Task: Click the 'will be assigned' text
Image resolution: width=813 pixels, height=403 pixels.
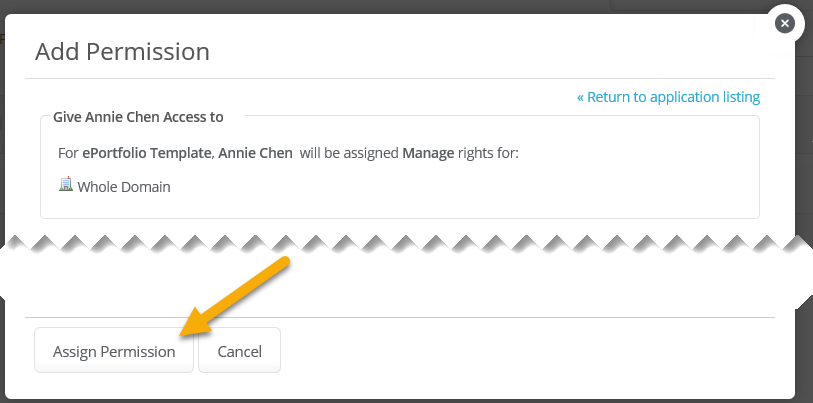Action: click(349, 153)
